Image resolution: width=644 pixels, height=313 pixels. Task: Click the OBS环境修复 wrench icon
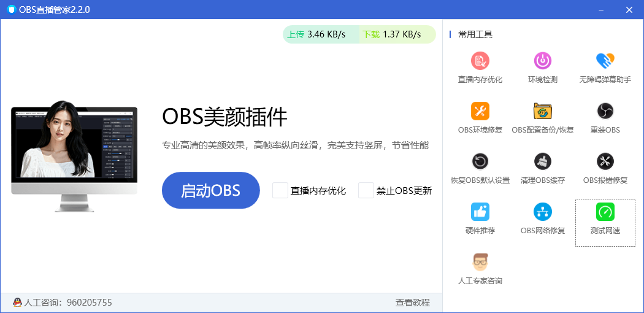click(x=480, y=111)
